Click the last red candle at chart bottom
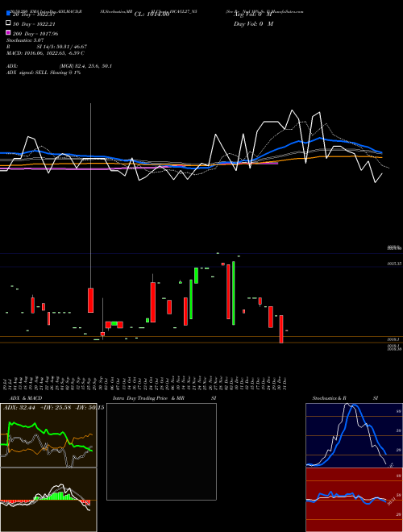The image size is (403, 532). (x=281, y=329)
